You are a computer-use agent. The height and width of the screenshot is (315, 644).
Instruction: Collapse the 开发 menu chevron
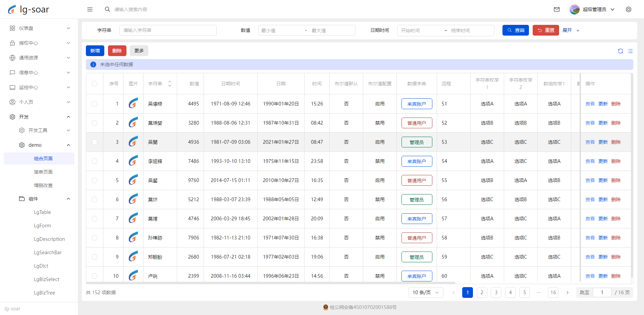(68, 117)
